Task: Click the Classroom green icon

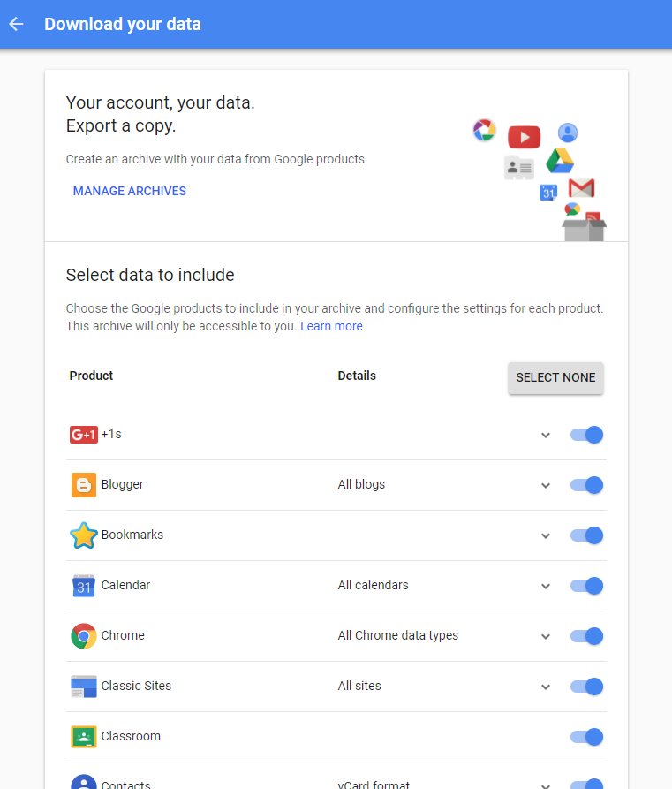Action: (x=84, y=737)
